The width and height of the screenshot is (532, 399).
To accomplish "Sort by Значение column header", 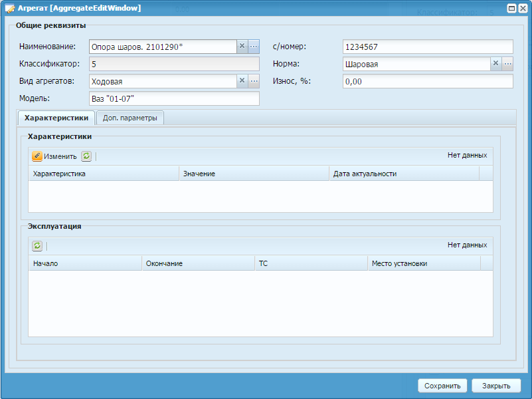I will click(x=254, y=174).
